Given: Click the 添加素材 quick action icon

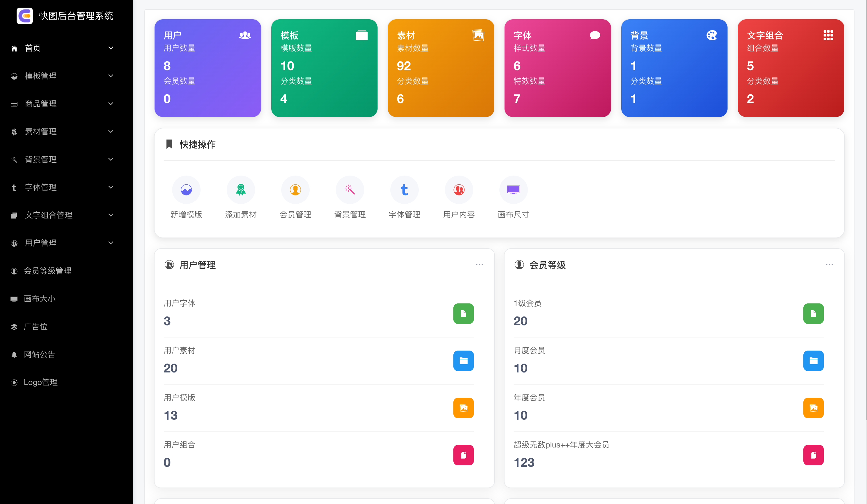Looking at the screenshot, I should [x=241, y=189].
